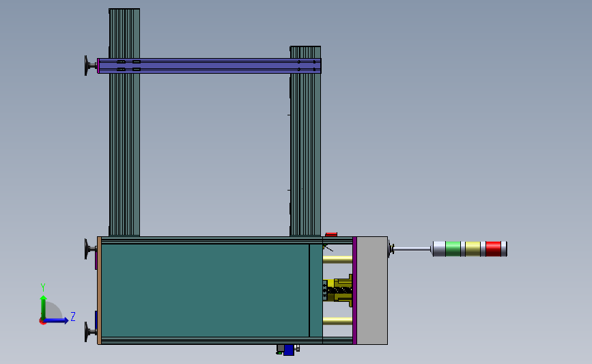Select the red button atop the cabinet
Viewport: 592px width, 364px height.
tap(331, 234)
